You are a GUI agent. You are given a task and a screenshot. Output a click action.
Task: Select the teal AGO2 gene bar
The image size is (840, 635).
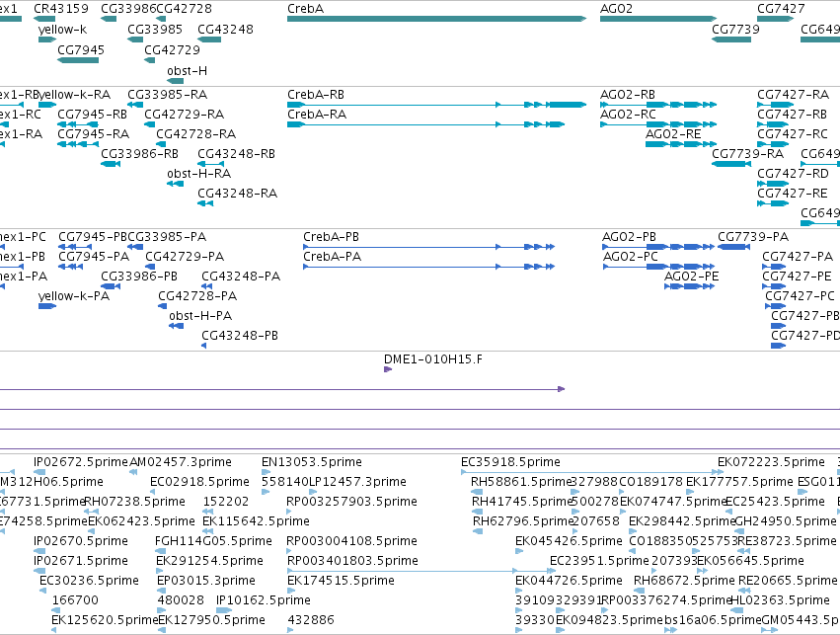tap(658, 19)
